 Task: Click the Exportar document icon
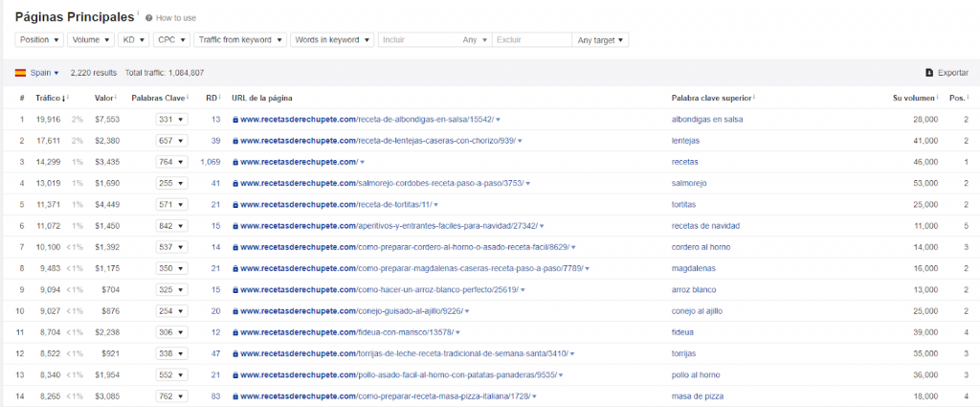[x=929, y=73]
